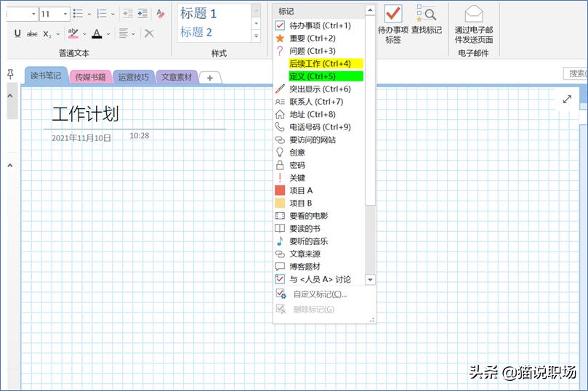Switch to the 读书笔记 section tab
The image size is (588, 391).
click(46, 76)
